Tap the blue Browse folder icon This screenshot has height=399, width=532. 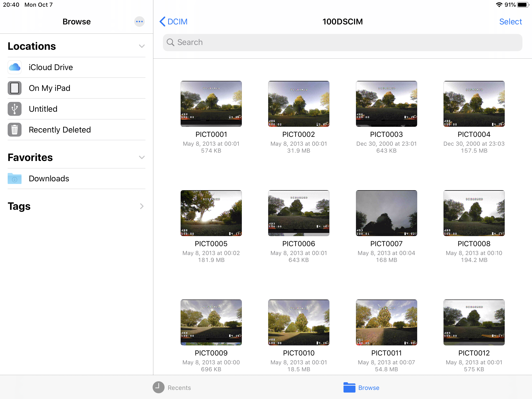[349, 388]
